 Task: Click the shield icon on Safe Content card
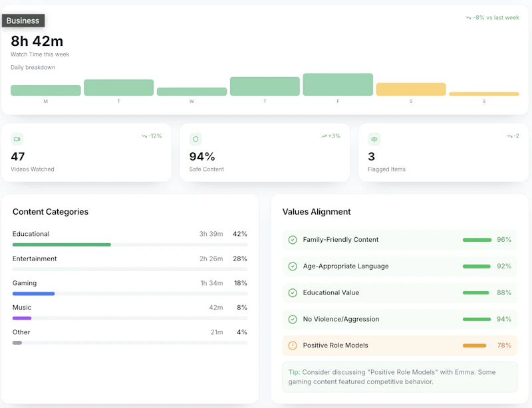[196, 139]
